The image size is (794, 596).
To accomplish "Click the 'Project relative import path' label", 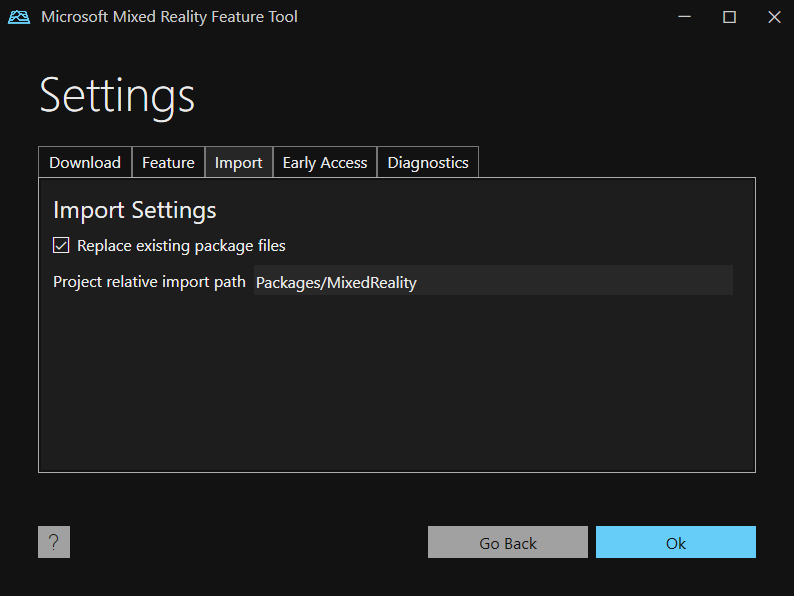I will [149, 282].
